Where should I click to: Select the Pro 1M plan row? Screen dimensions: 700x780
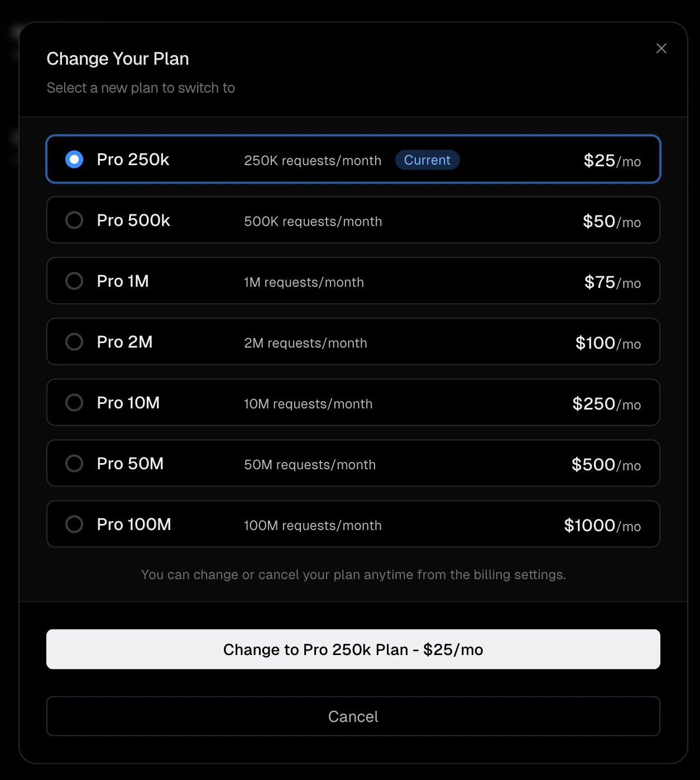(353, 281)
